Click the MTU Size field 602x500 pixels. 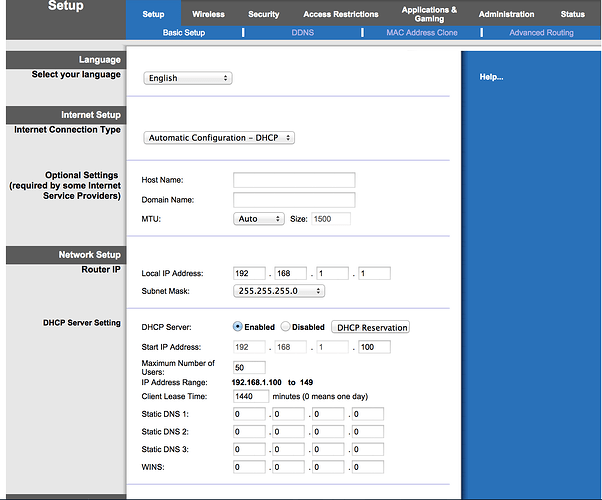click(x=331, y=219)
